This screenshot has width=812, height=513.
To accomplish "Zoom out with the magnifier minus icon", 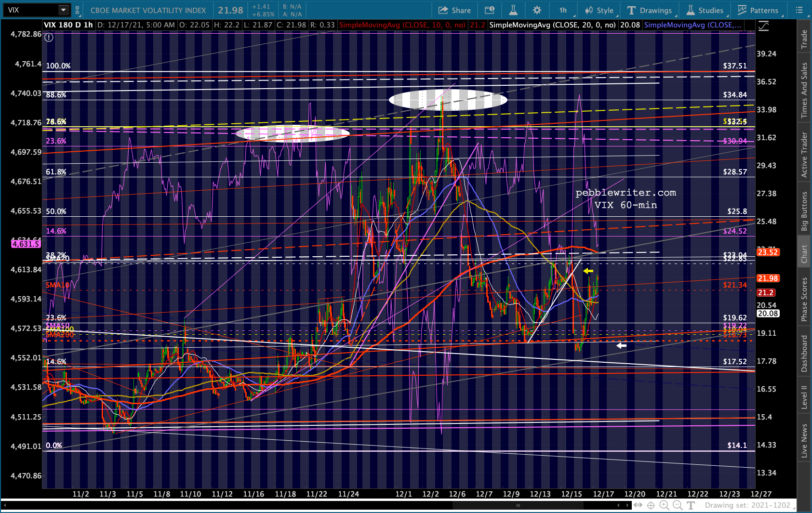I will coord(678,505).
